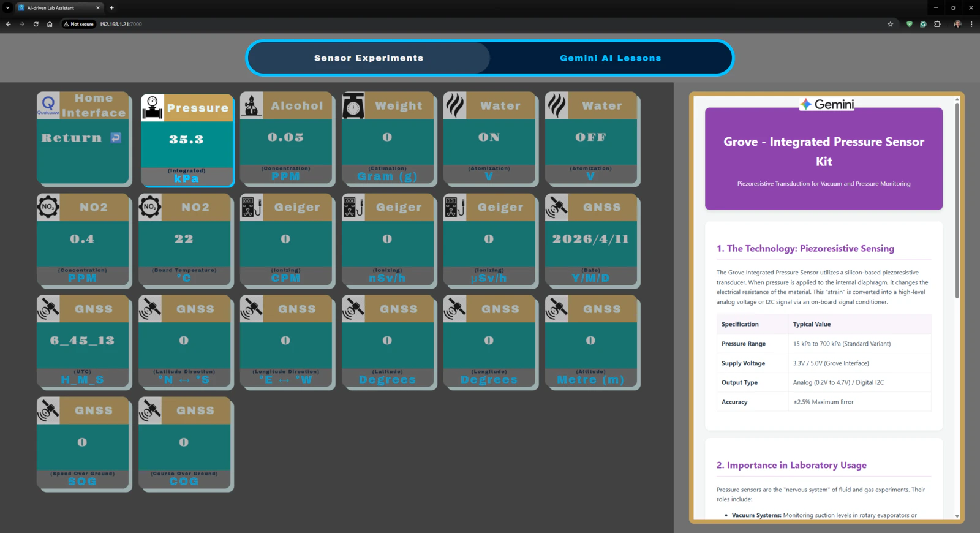The image size is (980, 533).
Task: Click the title 'Grove - Integrated Pressure Sensor Kit'
Action: pos(824,151)
